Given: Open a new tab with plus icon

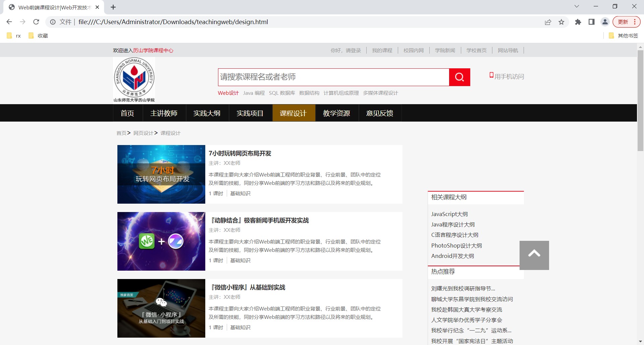Looking at the screenshot, I should [113, 7].
